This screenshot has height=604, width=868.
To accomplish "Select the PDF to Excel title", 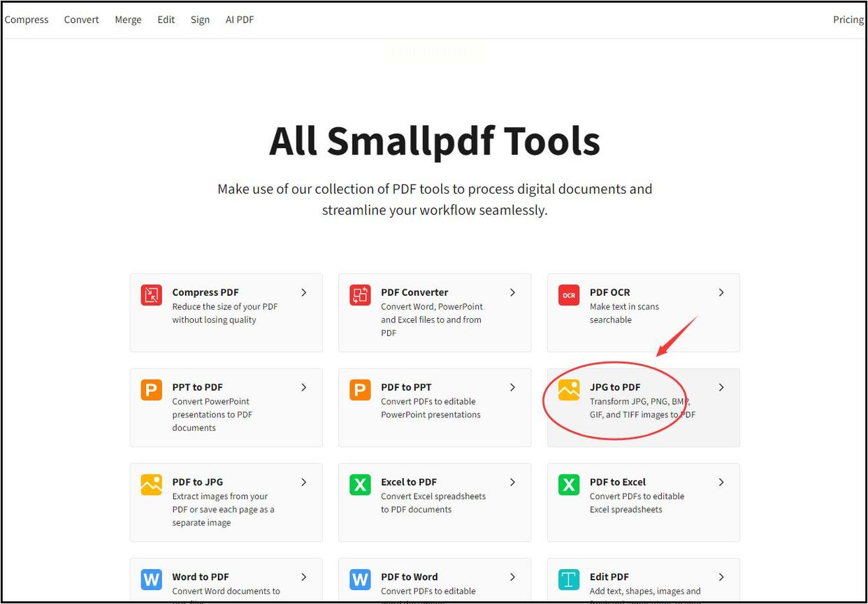I will click(618, 482).
